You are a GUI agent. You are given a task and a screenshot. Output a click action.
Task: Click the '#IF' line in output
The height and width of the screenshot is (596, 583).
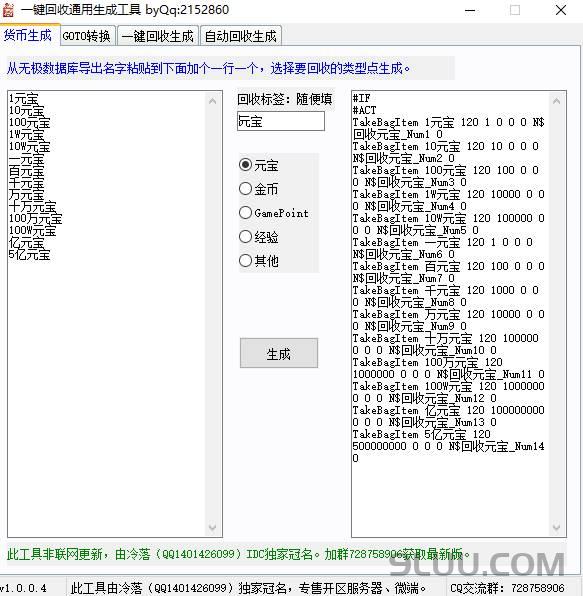(361, 98)
